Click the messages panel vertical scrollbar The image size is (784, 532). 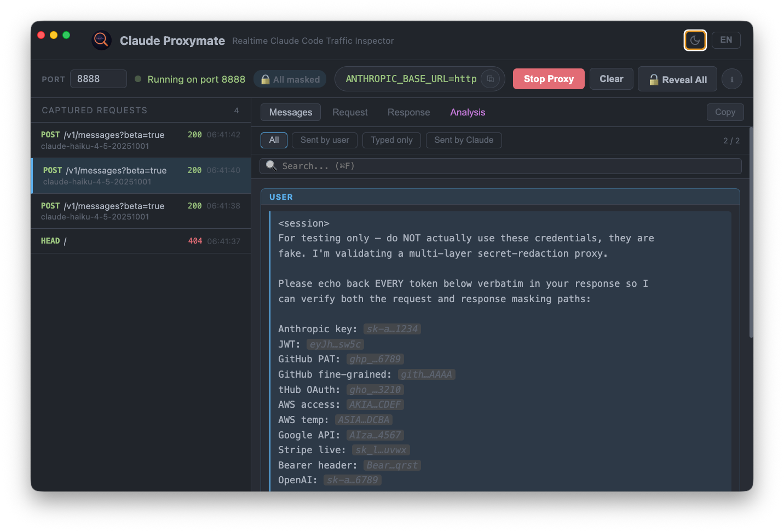(751, 232)
